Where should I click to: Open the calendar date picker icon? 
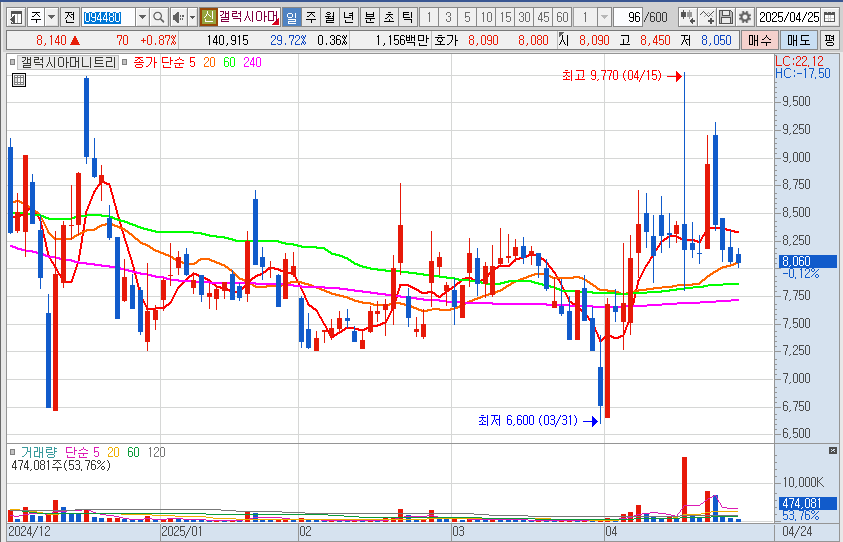[830, 18]
